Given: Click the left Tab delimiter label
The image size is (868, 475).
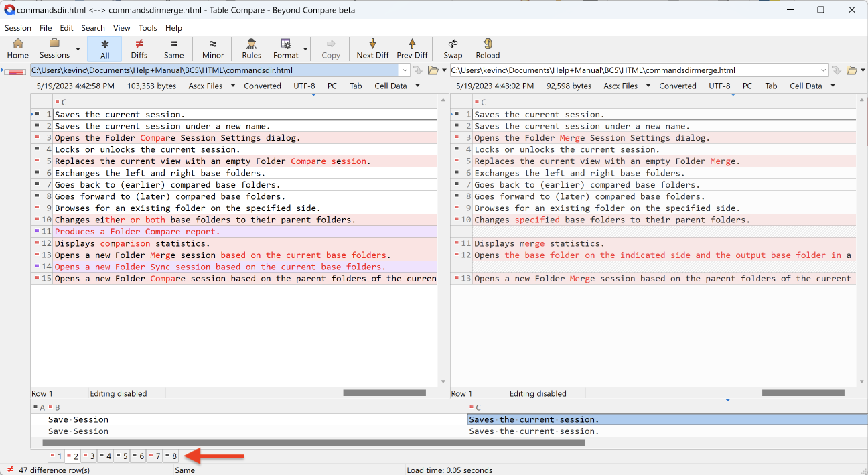Looking at the screenshot, I should [356, 86].
